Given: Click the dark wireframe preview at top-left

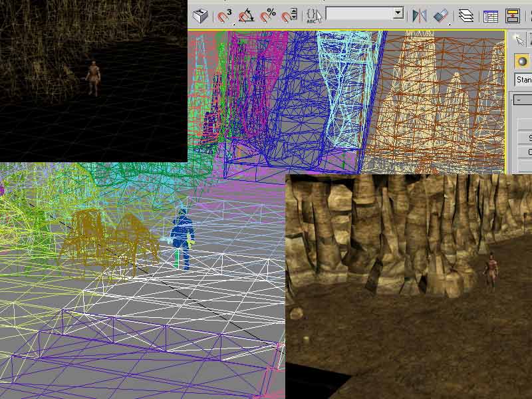Looking at the screenshot, I should point(93,80).
